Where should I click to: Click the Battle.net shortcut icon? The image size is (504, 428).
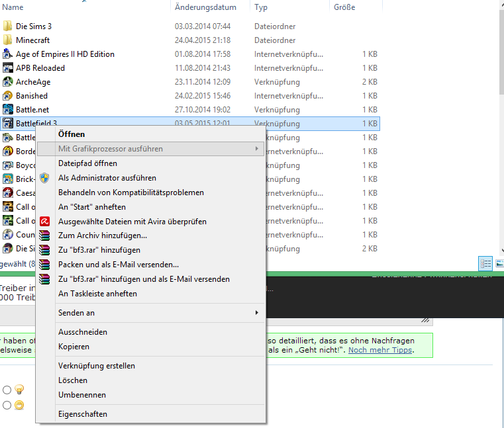coord(8,110)
